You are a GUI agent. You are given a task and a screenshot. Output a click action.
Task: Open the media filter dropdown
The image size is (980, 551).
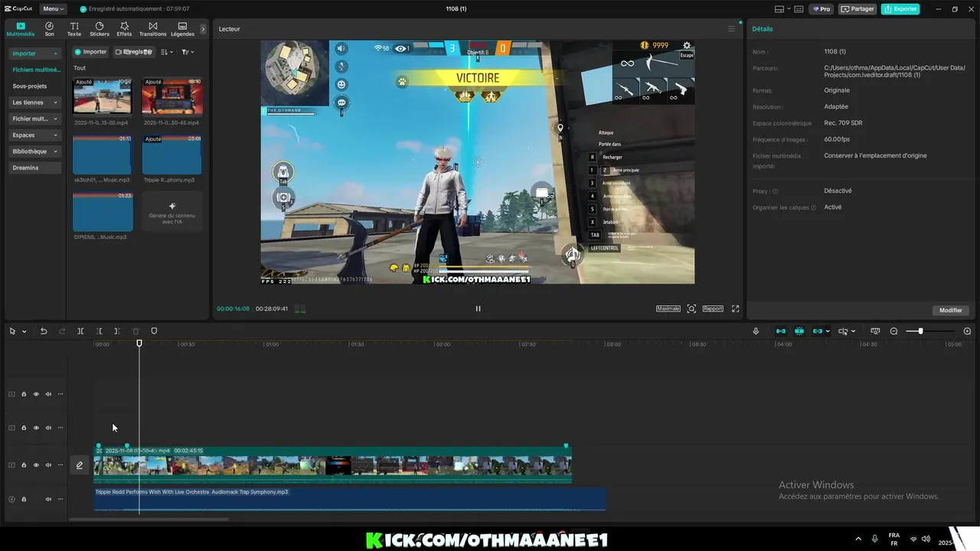(x=188, y=52)
